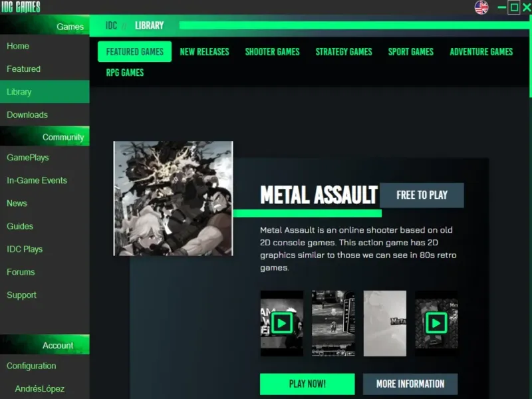Open the language flag selector
Viewport: 532px width, 399px height.
coord(481,7)
